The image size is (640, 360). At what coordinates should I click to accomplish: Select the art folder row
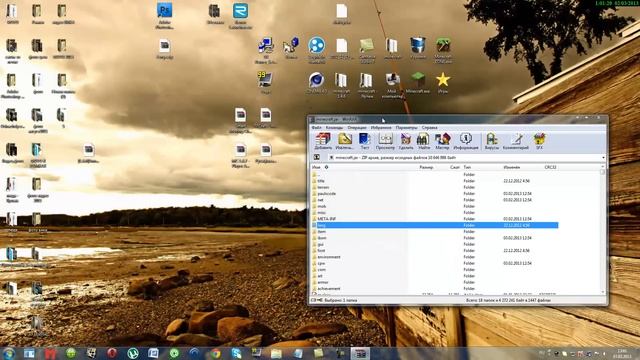pos(435,276)
